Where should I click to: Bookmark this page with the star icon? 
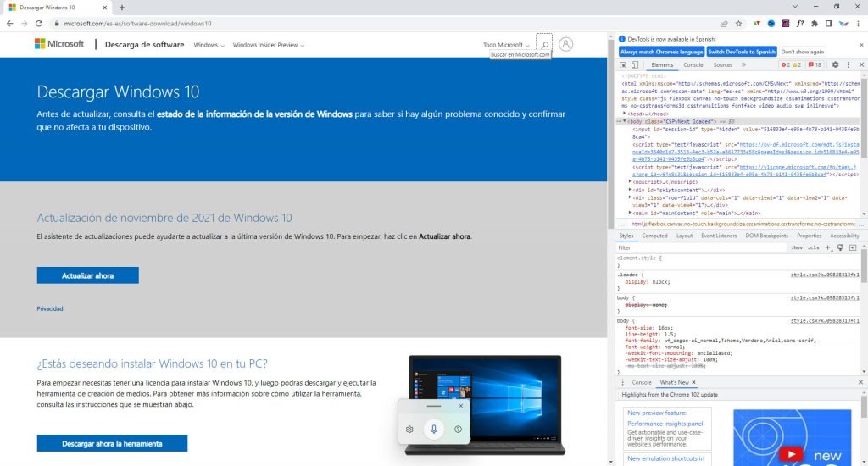(738, 24)
